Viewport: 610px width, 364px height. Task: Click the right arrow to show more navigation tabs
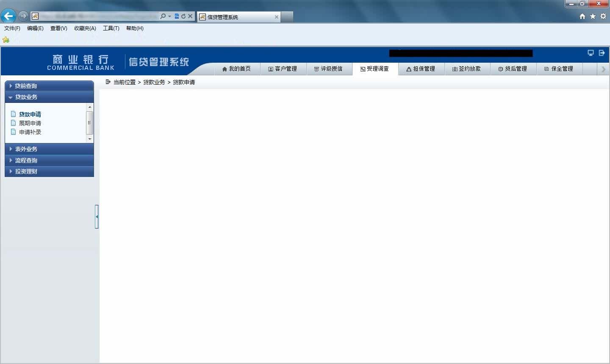click(604, 69)
